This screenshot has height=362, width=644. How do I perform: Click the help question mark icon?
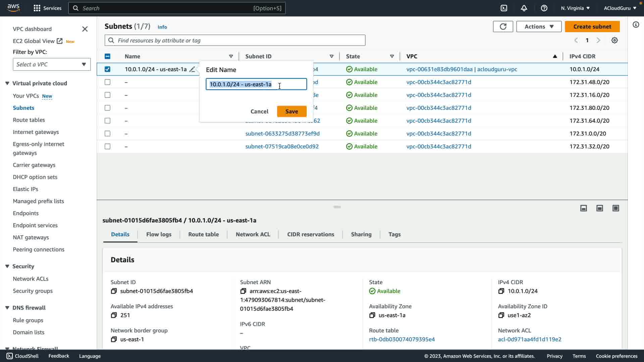click(x=544, y=8)
